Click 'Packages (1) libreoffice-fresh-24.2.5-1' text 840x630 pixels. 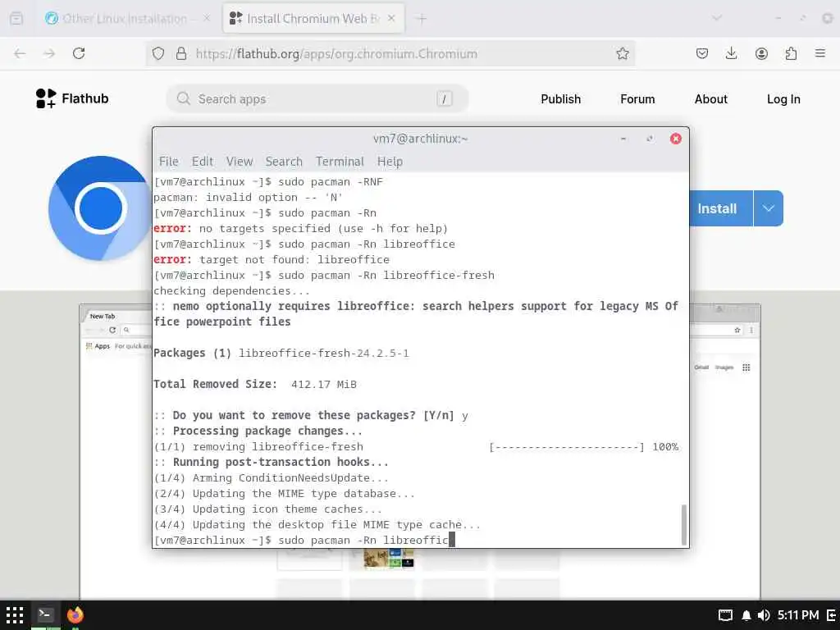pyautogui.click(x=281, y=353)
